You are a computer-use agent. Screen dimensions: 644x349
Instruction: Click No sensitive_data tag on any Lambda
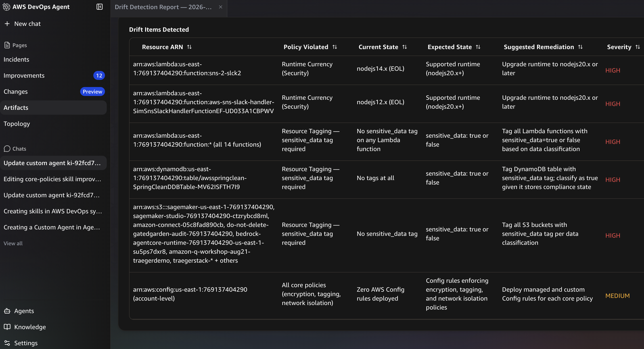click(x=387, y=140)
